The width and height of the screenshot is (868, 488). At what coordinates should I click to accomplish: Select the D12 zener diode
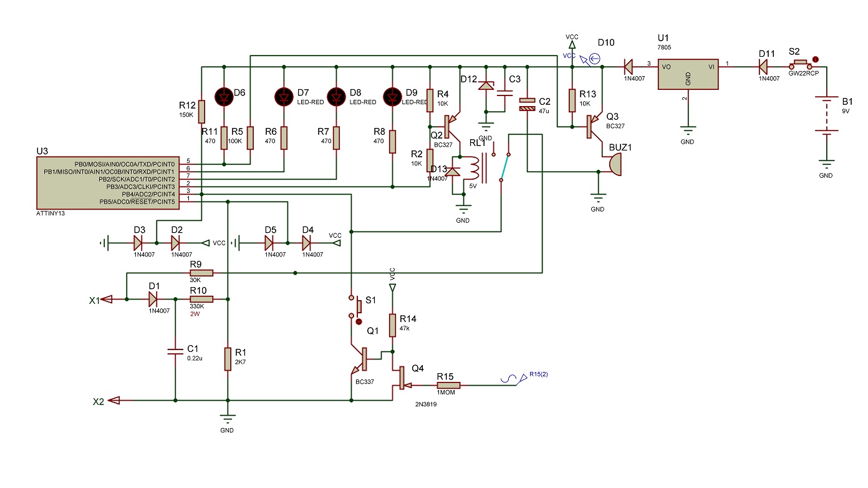click(x=486, y=85)
